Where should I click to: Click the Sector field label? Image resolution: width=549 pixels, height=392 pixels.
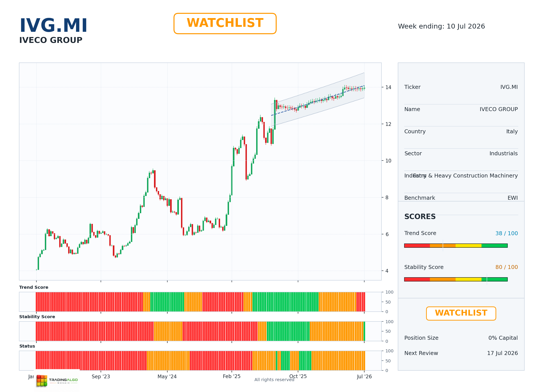tap(413, 154)
